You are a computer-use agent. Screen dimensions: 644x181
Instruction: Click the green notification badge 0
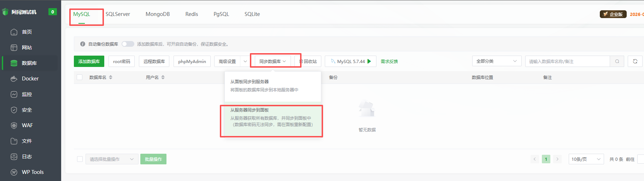coord(53,12)
